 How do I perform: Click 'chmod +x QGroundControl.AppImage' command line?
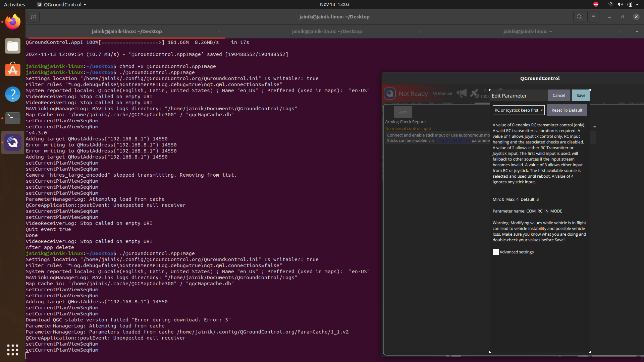tap(167, 66)
